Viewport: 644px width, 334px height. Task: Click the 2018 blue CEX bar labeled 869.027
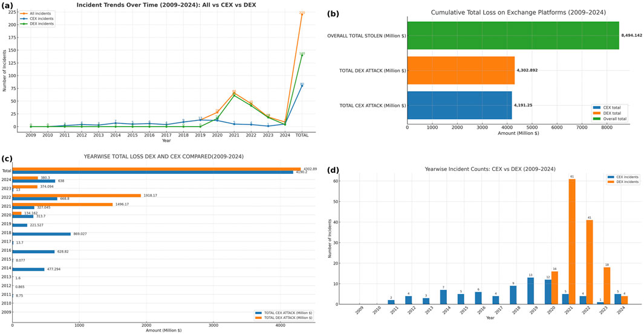pyautogui.click(x=42, y=233)
